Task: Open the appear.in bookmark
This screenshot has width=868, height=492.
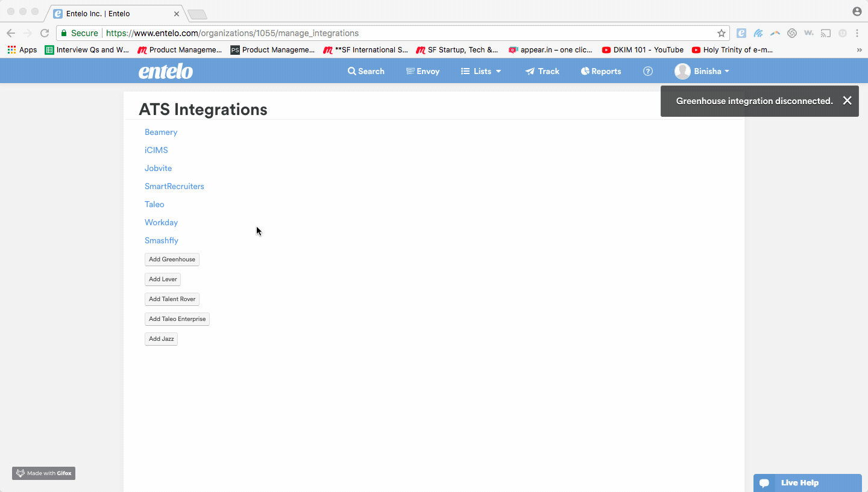Action: point(550,50)
